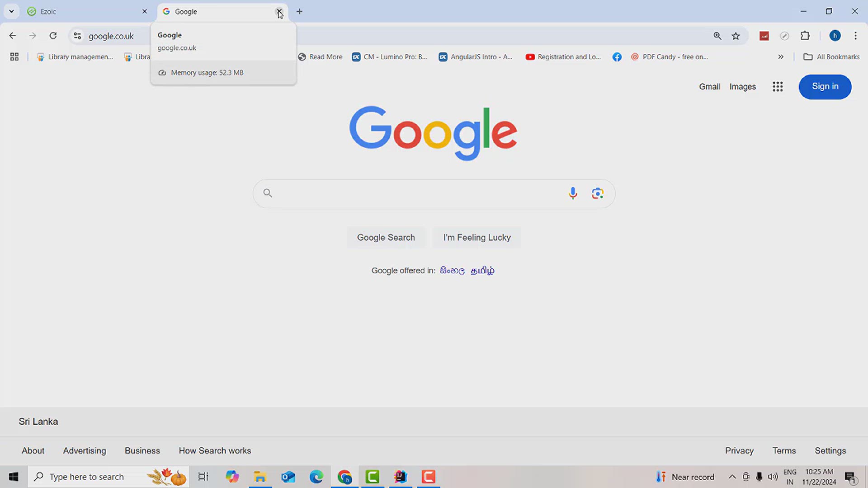The height and width of the screenshot is (488, 868).
Task: Open Gmail link
Action: point(709,86)
